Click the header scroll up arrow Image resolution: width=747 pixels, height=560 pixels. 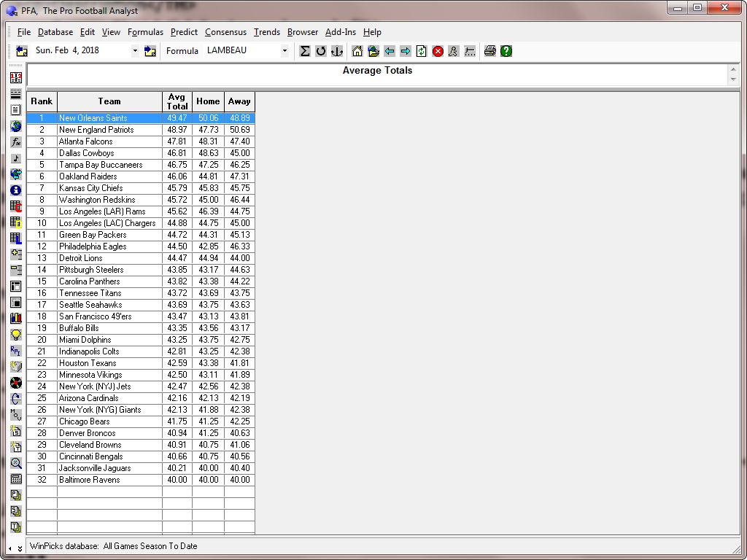point(733,70)
